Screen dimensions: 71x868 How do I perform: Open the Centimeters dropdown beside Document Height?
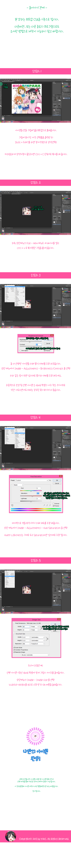click(38, 641)
